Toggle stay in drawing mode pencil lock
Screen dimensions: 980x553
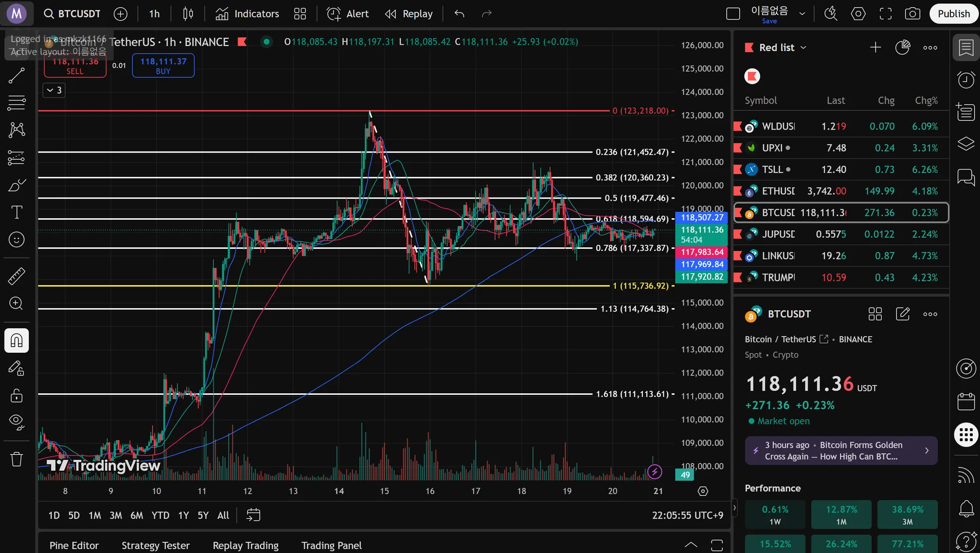pyautogui.click(x=16, y=368)
